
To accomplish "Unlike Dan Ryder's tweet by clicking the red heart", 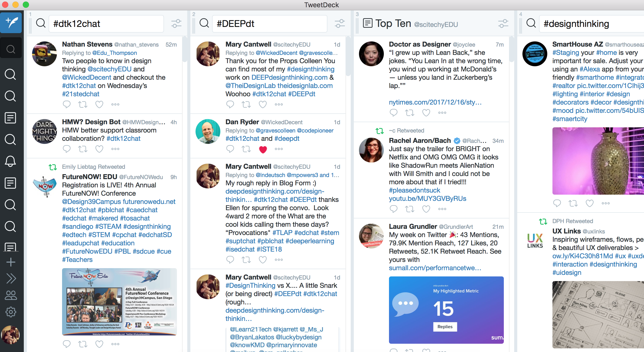I will click(x=263, y=149).
